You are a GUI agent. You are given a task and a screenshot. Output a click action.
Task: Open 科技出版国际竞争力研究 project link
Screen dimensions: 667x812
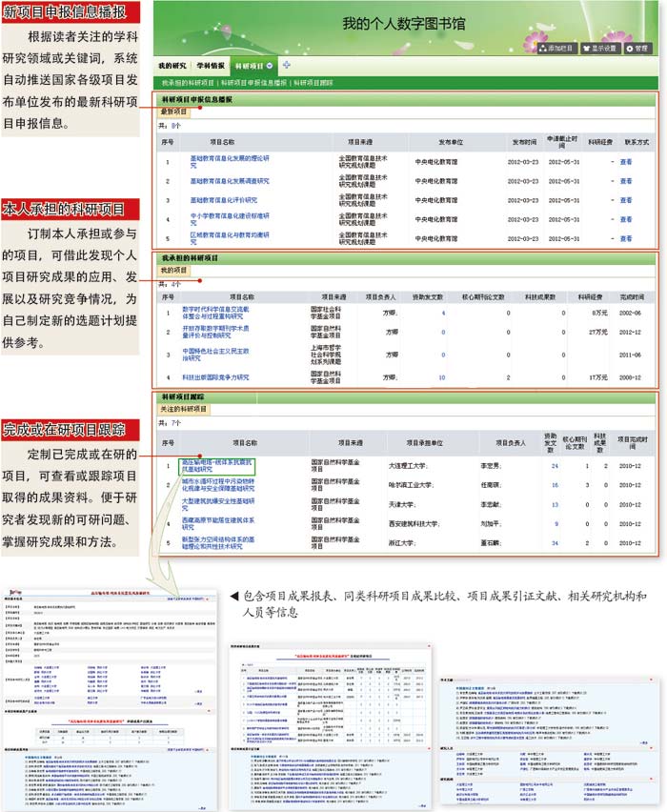(215, 377)
